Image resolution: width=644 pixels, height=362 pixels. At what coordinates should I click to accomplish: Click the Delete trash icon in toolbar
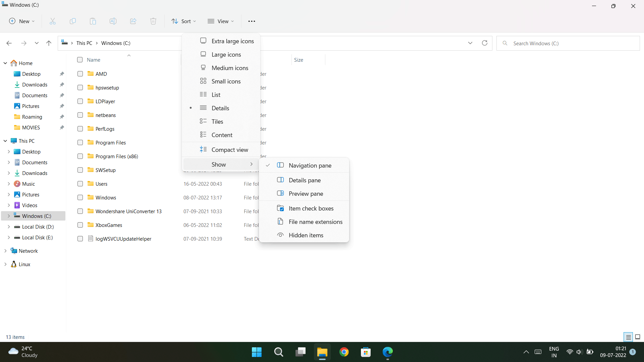[153, 21]
